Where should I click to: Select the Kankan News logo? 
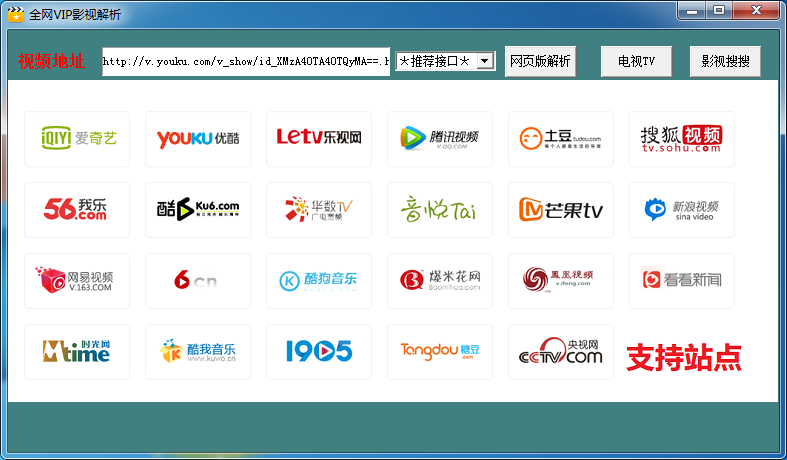(x=682, y=281)
